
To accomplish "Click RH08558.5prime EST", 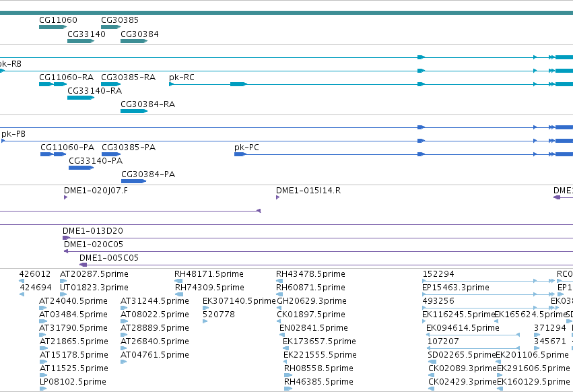I will coord(288,375).
